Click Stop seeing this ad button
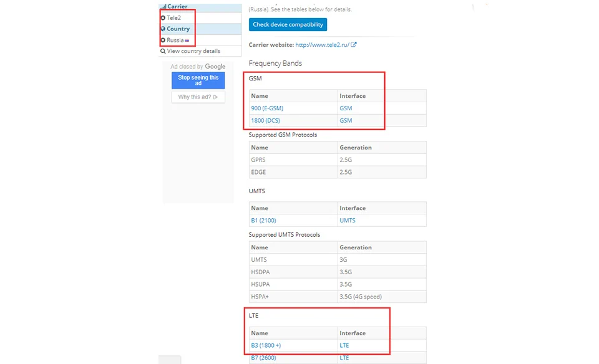599x364 pixels. click(x=198, y=80)
